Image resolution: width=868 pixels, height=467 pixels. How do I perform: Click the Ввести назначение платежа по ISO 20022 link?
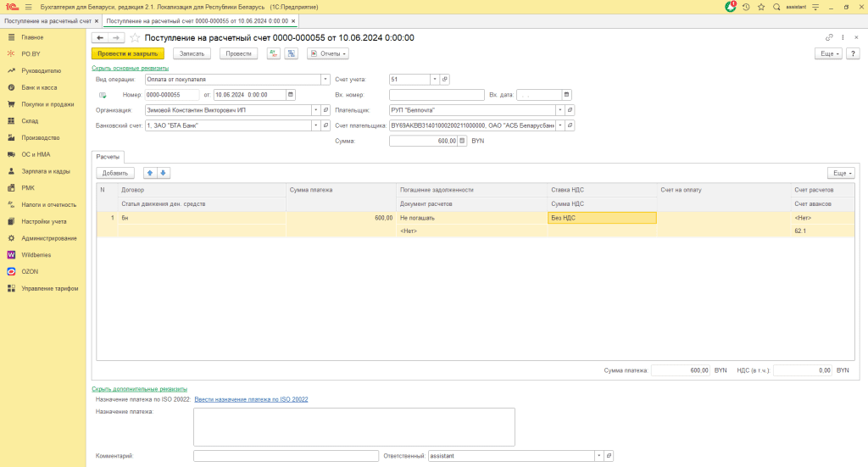(x=251, y=399)
